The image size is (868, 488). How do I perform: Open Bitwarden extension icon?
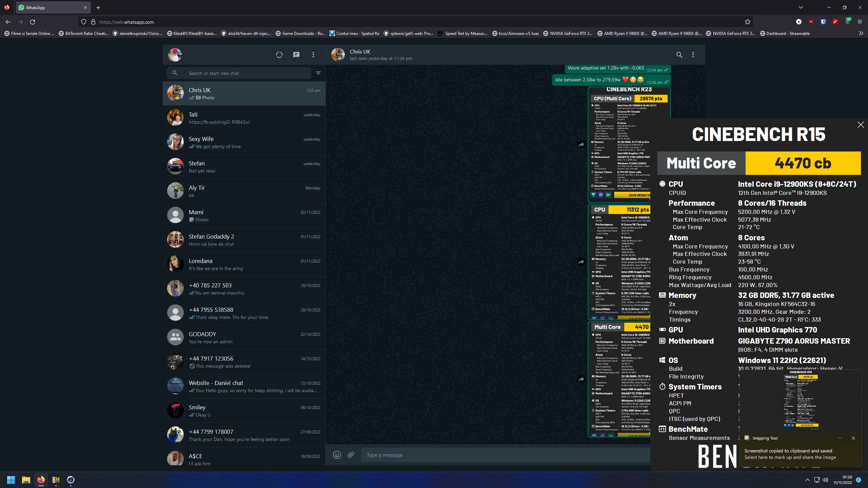point(823,22)
